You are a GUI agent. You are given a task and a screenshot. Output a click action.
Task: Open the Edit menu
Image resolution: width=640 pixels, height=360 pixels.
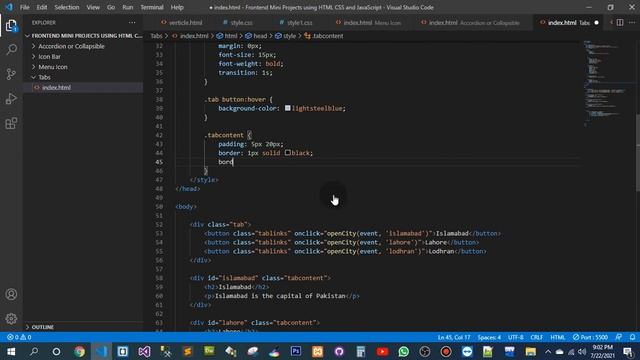(x=42, y=7)
